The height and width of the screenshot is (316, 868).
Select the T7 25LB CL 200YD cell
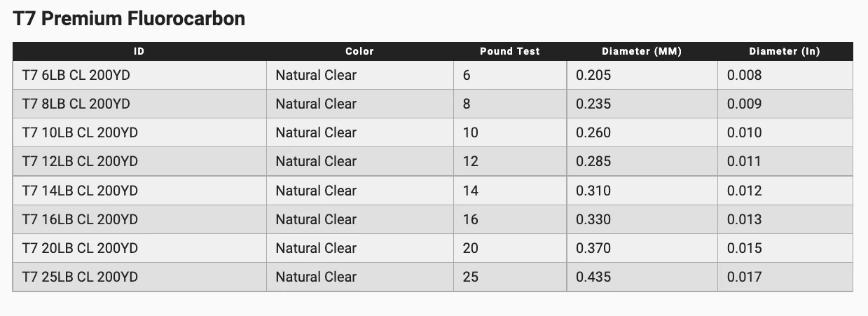tap(79, 277)
